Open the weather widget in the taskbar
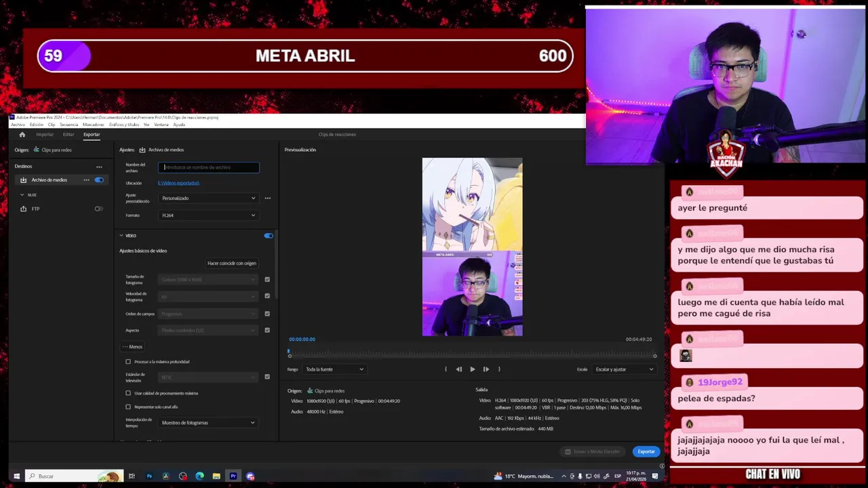 (524, 476)
